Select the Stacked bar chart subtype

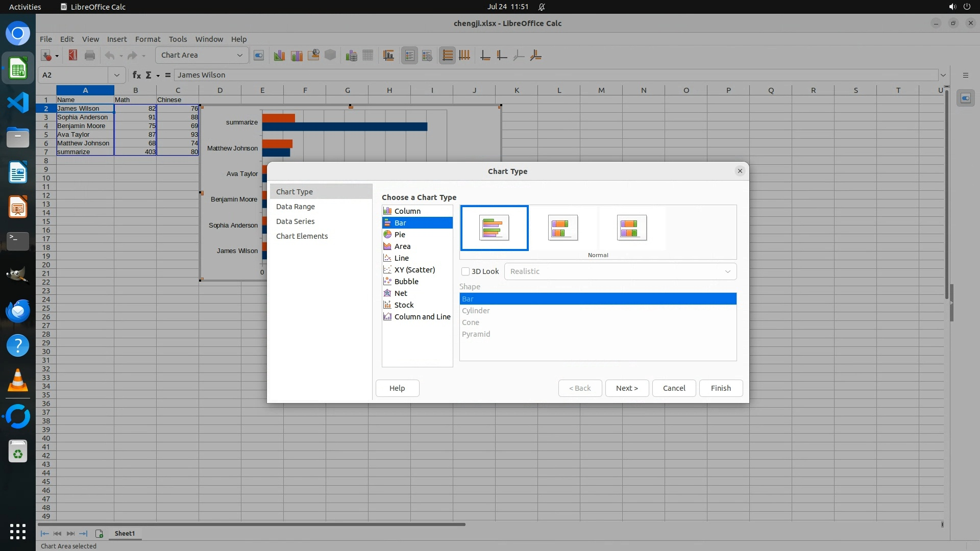[x=563, y=228]
